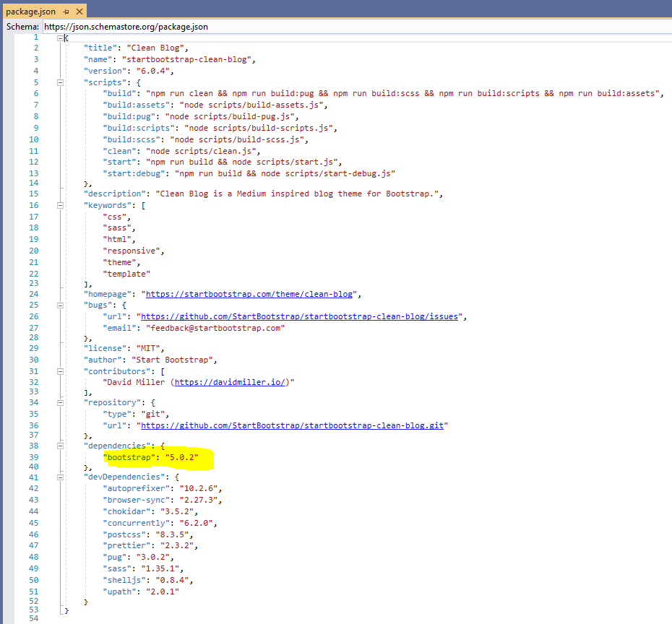Image resolution: width=672 pixels, height=624 pixels.
Task: Click the "concurrently" devDependency key
Action: (137, 524)
